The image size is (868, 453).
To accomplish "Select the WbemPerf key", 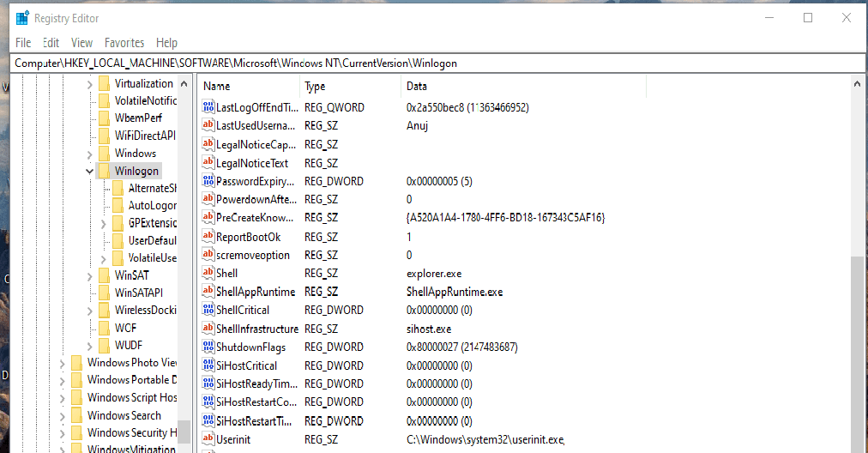I will click(x=138, y=118).
